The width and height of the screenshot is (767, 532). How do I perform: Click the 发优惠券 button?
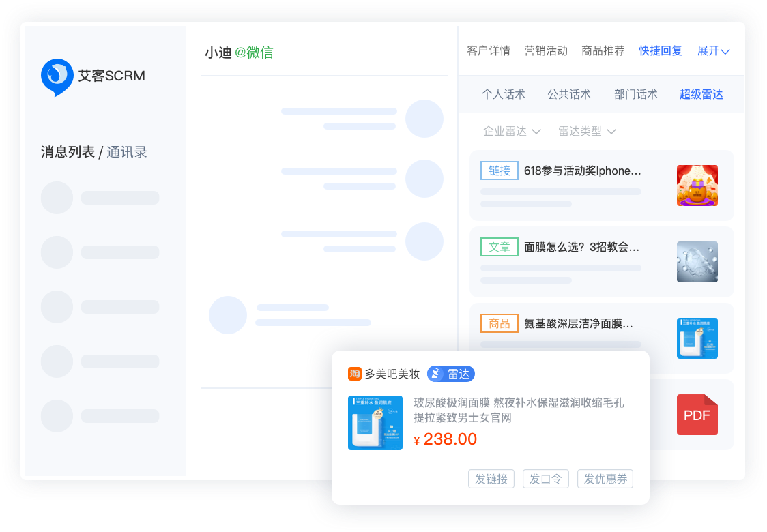[605, 479]
